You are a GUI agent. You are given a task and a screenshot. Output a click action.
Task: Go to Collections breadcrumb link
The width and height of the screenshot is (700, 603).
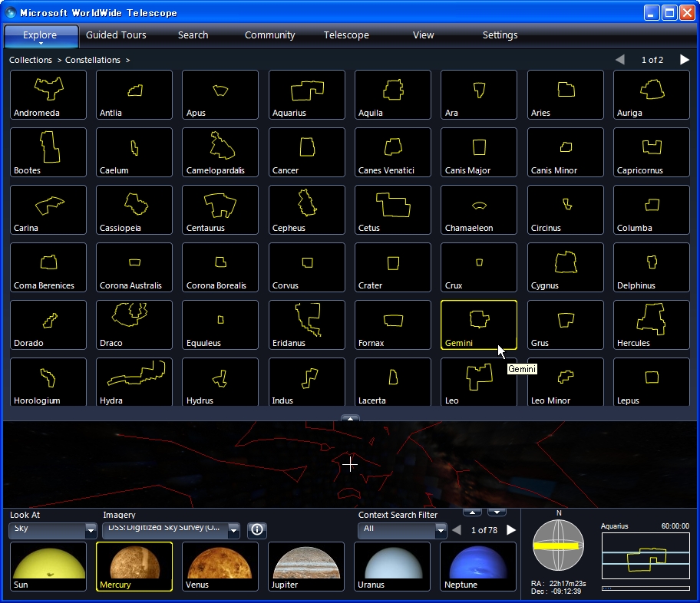pos(31,60)
